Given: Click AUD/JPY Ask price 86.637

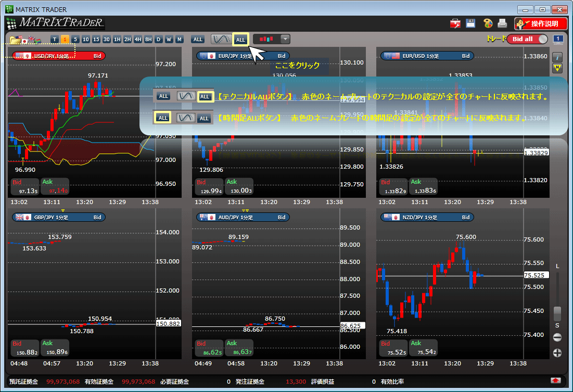Looking at the screenshot, I should point(239,348).
